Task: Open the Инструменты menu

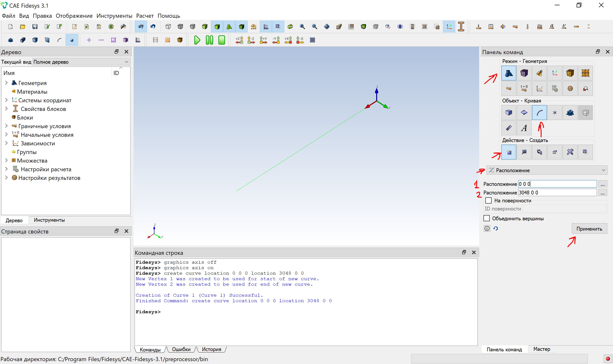Action: click(x=114, y=16)
